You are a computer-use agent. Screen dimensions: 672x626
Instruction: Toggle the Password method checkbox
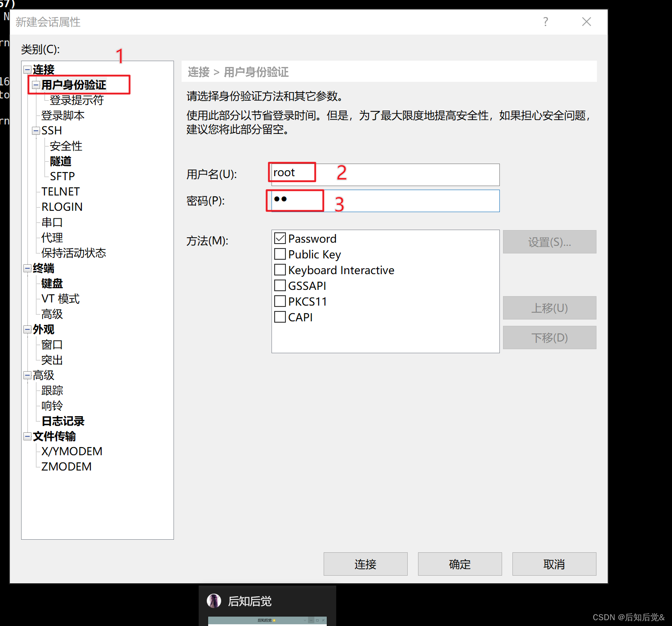[280, 238]
